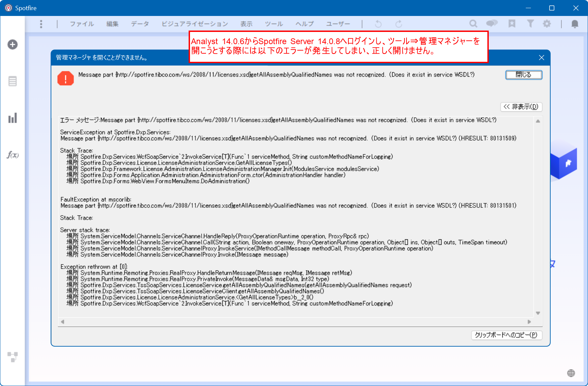
Task: Open the ビジュアライゼーション menu
Action: [195, 24]
